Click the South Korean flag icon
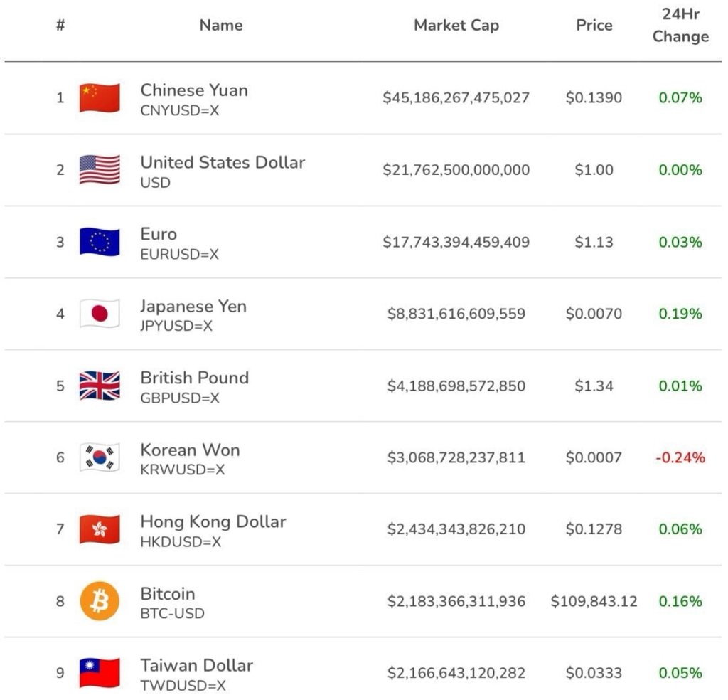The height and width of the screenshot is (700, 728). (100, 457)
